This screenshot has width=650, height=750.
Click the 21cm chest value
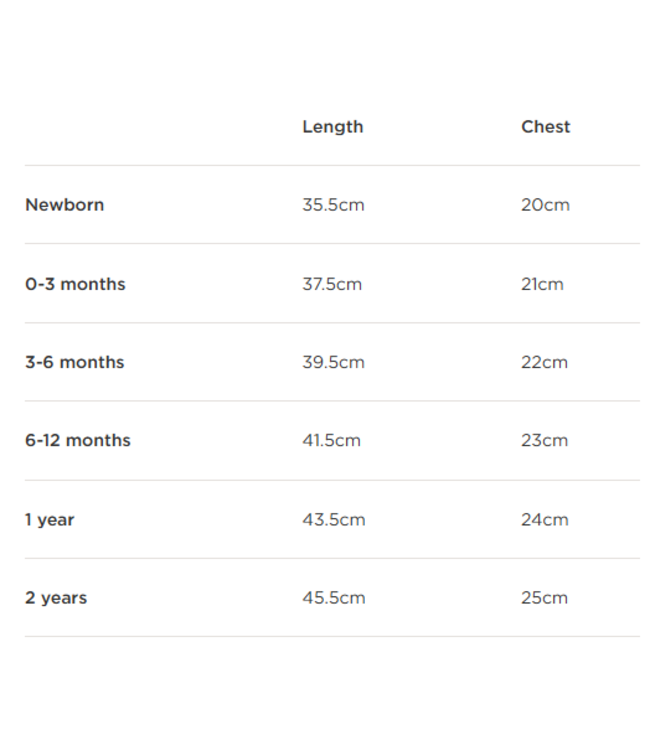pos(542,284)
